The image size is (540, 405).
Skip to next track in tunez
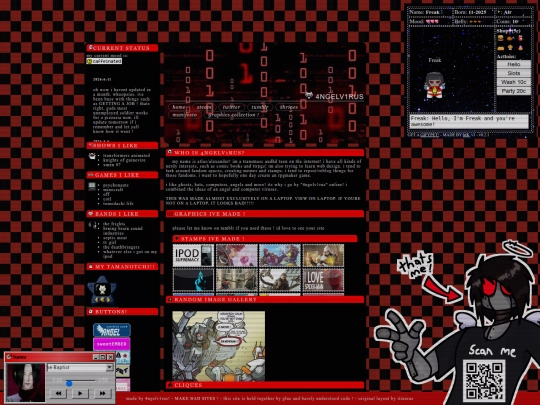102,393
